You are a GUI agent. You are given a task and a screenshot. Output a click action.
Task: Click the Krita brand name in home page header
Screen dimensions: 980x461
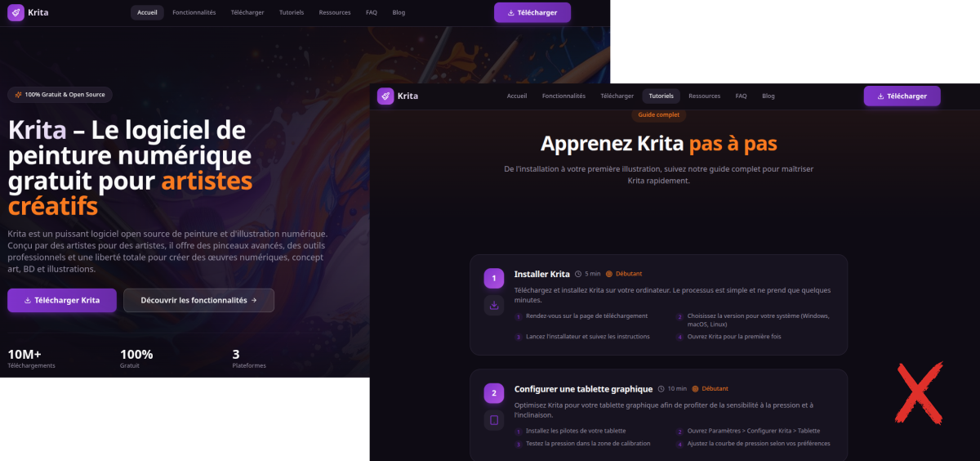38,12
